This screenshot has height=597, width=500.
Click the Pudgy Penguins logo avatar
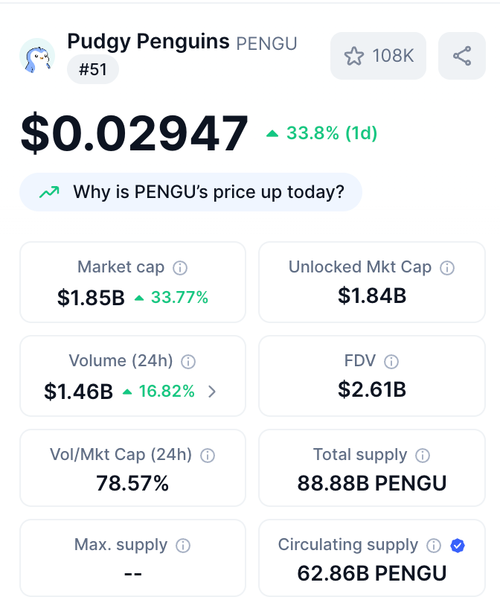click(x=37, y=56)
